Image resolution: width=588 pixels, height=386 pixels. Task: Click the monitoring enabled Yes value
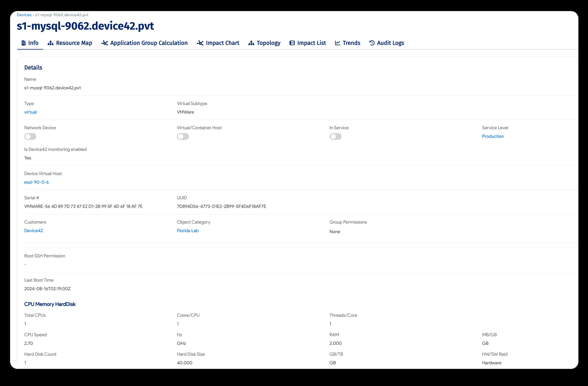[x=28, y=158]
